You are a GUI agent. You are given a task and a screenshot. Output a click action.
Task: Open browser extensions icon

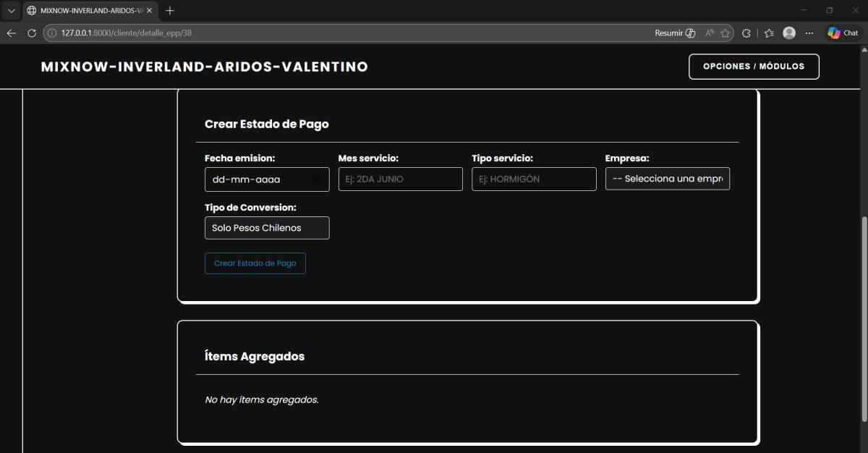pos(746,33)
